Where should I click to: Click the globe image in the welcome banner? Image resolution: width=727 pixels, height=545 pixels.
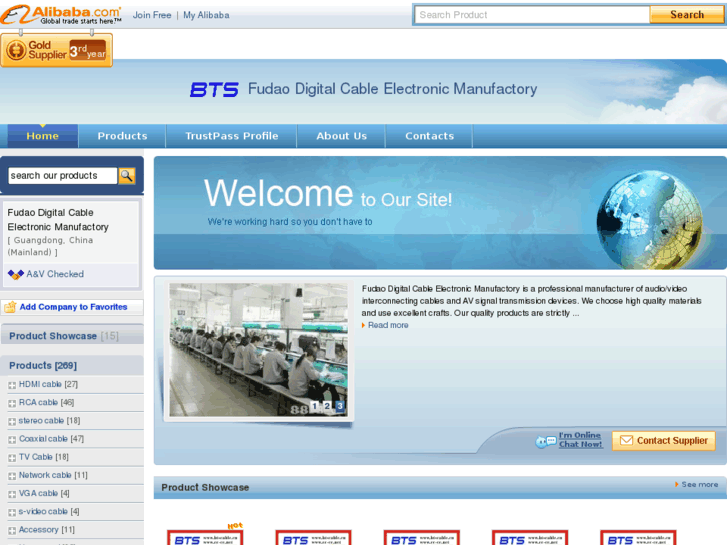pyautogui.click(x=649, y=219)
